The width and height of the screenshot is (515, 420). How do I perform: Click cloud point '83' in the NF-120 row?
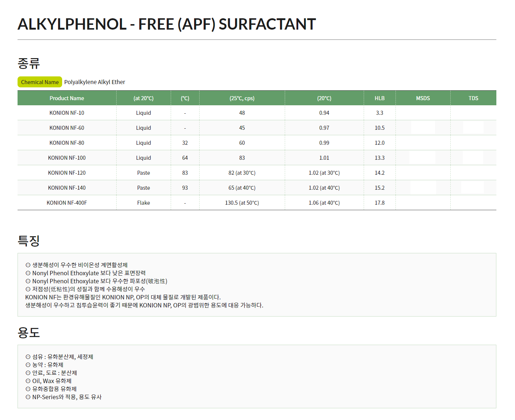click(185, 173)
